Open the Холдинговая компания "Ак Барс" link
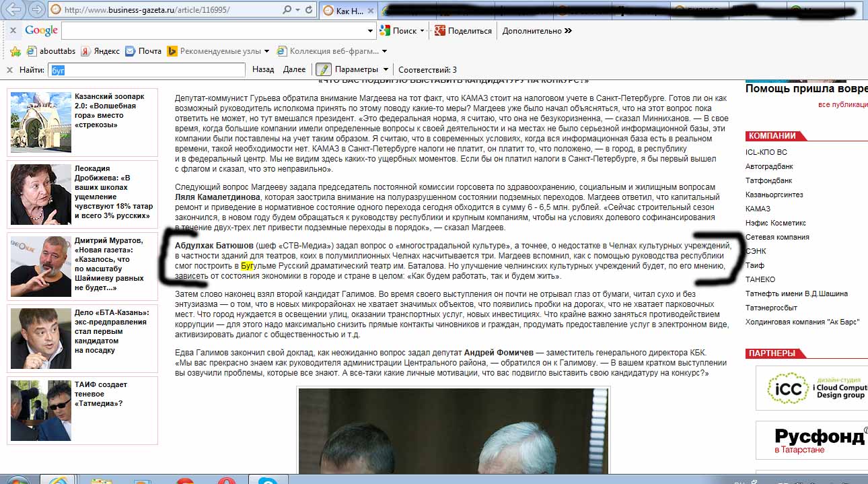The height and width of the screenshot is (484, 868). (x=802, y=322)
